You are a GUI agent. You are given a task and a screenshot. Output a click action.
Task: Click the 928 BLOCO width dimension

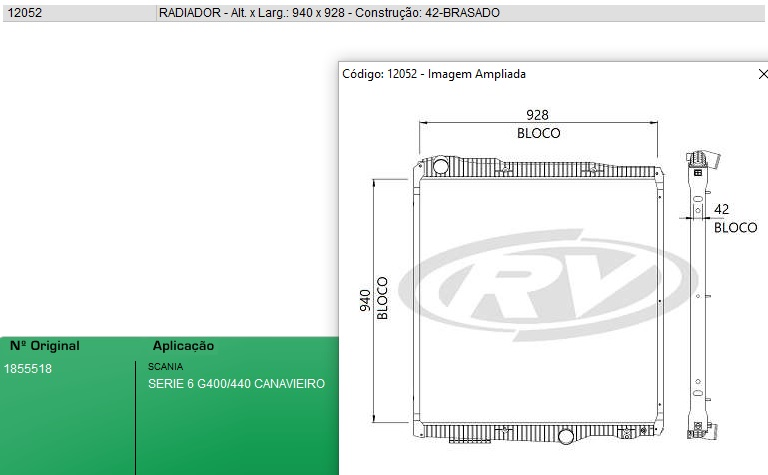[x=538, y=124]
